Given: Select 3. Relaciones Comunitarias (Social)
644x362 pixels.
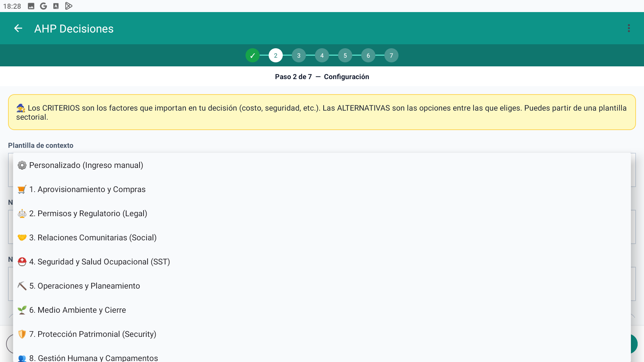Looking at the screenshot, I should pos(322,238).
